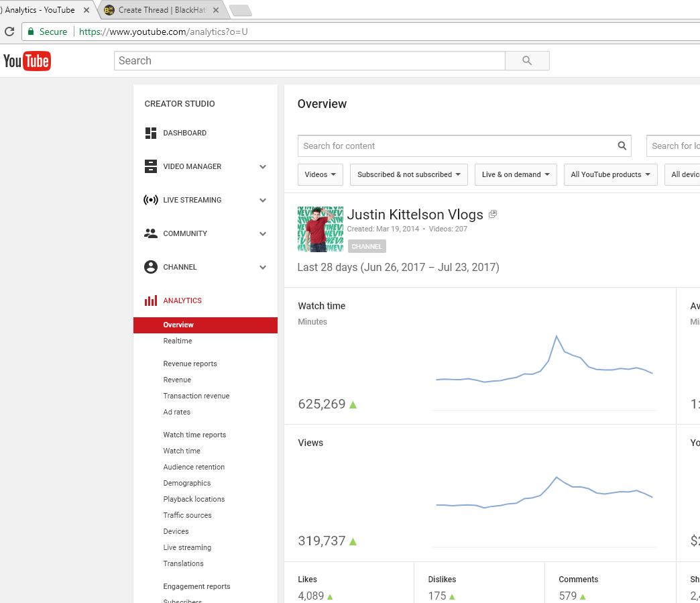Open Ad rates report

[177, 412]
